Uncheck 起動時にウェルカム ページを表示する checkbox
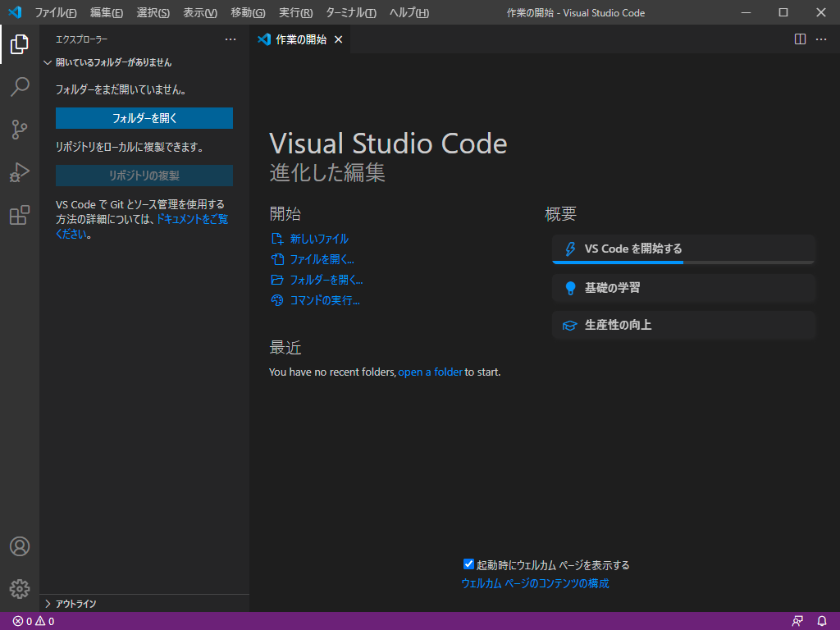This screenshot has height=630, width=840. click(x=468, y=564)
